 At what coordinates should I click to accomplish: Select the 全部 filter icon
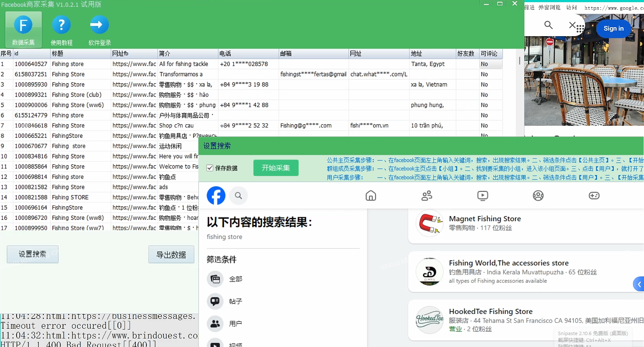[215, 279]
